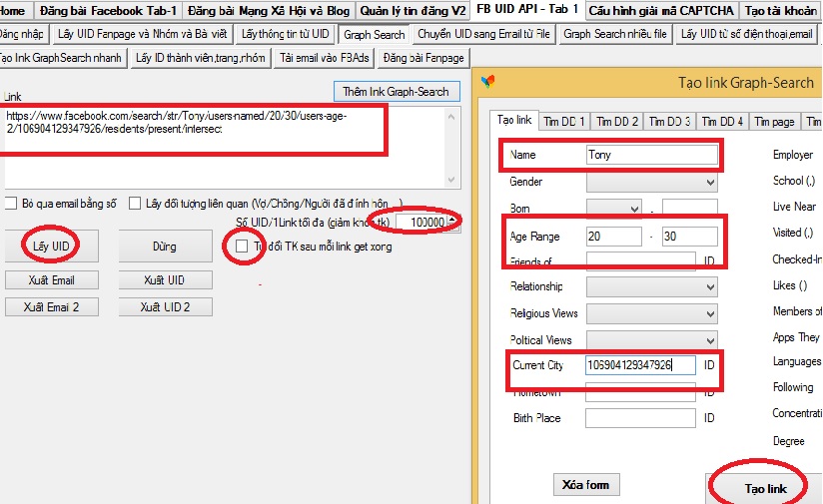The width and height of the screenshot is (823, 504).
Task: Click Thêm link Graph-Search button
Action: click(397, 91)
